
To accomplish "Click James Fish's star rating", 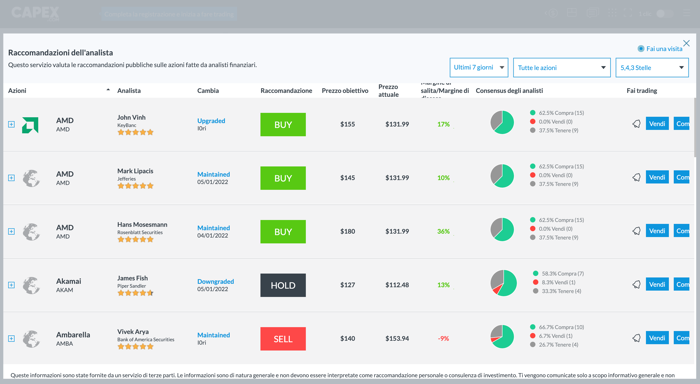I will (135, 293).
